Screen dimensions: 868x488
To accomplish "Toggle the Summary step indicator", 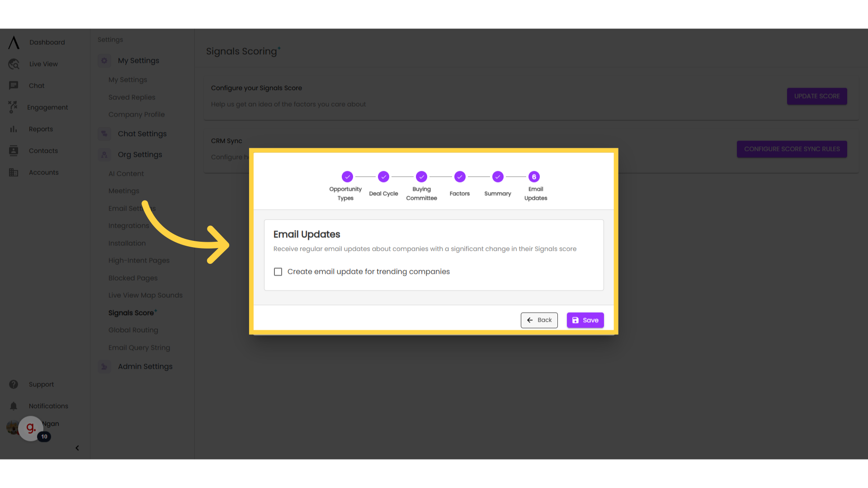I will point(498,176).
